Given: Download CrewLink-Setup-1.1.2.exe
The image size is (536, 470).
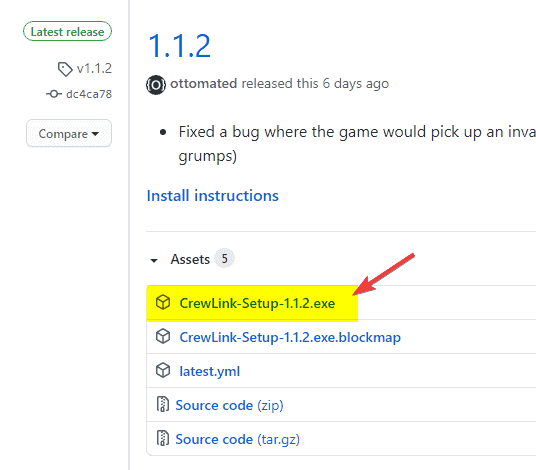Looking at the screenshot, I should coord(257,303).
